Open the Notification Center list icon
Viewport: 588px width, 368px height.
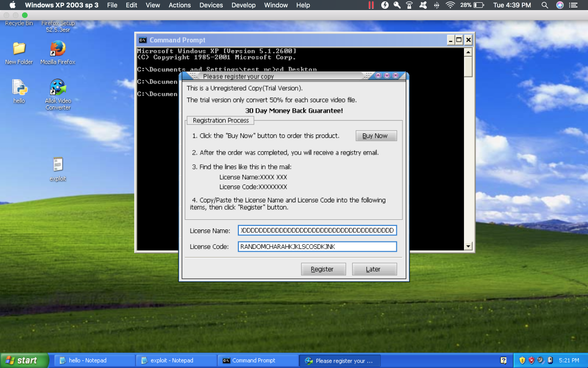tap(574, 5)
